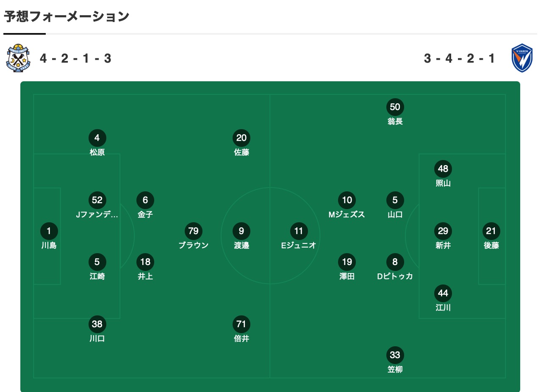Click the V-Varen Nagasaki team crest

(x=521, y=58)
